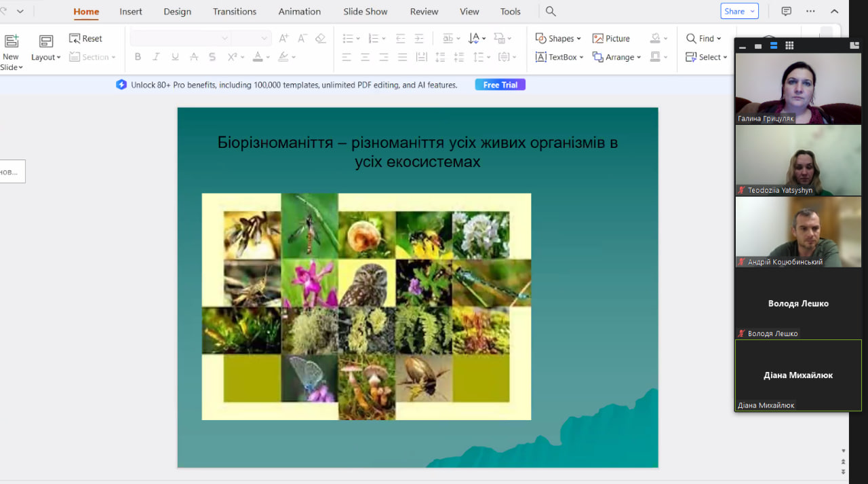Toggle bold formatting
The width and height of the screenshot is (868, 484).
[x=138, y=57]
